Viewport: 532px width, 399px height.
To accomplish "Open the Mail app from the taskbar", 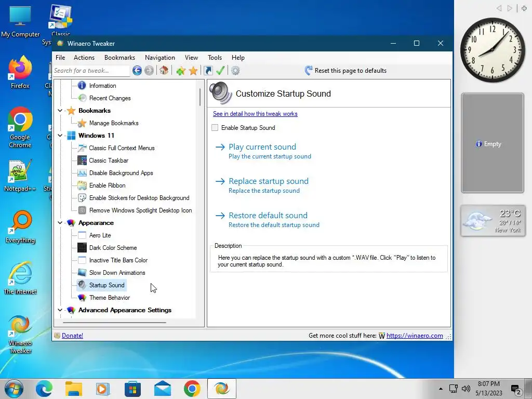I will click(x=162, y=389).
